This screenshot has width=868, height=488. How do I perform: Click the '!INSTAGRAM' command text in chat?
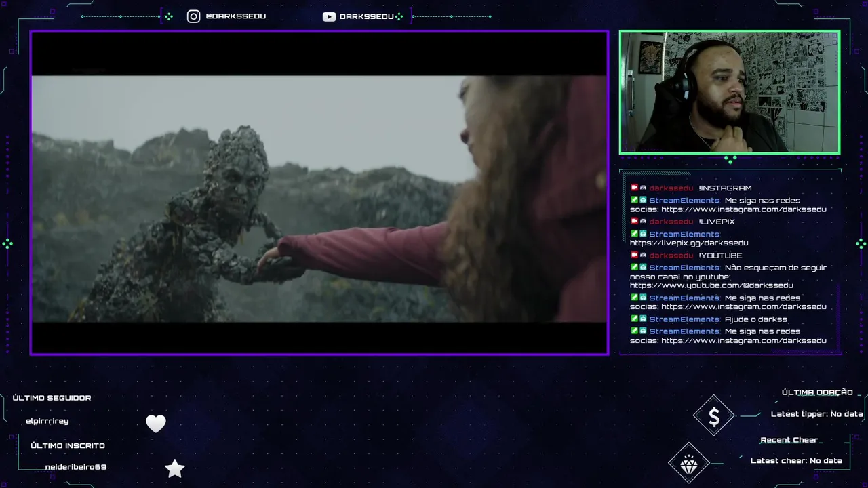click(x=725, y=188)
